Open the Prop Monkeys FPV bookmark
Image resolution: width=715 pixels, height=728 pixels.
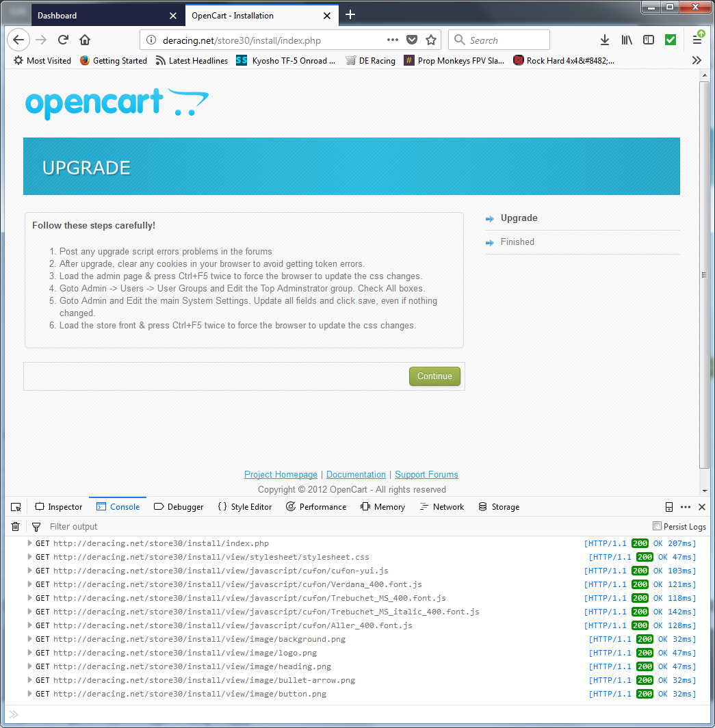point(454,61)
